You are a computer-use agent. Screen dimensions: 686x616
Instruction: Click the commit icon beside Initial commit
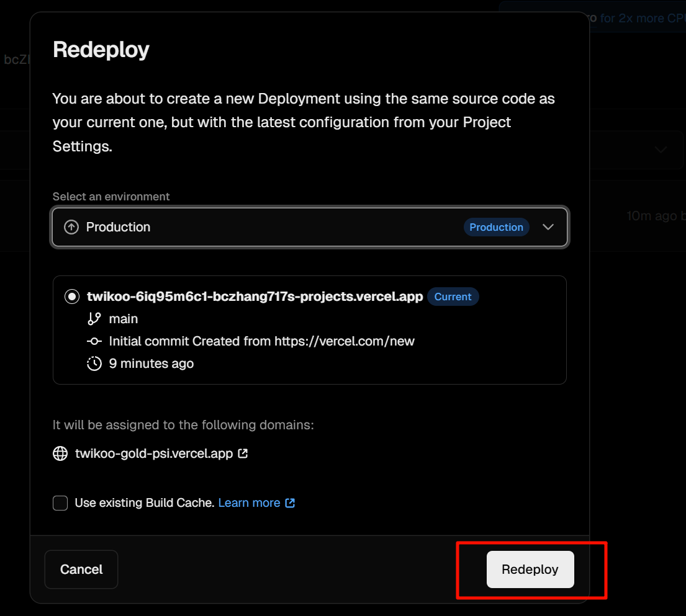(94, 341)
